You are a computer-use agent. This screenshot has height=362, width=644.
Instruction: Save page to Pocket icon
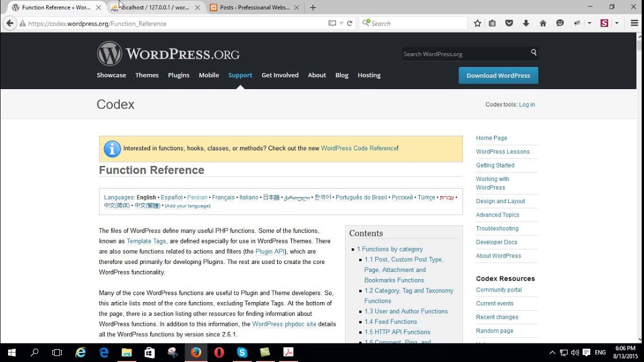[509, 23]
